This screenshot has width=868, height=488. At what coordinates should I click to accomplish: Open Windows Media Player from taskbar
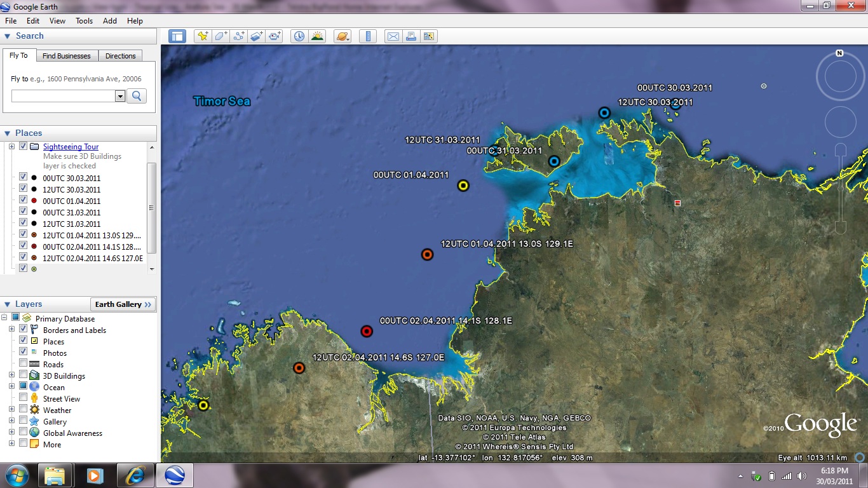point(95,475)
